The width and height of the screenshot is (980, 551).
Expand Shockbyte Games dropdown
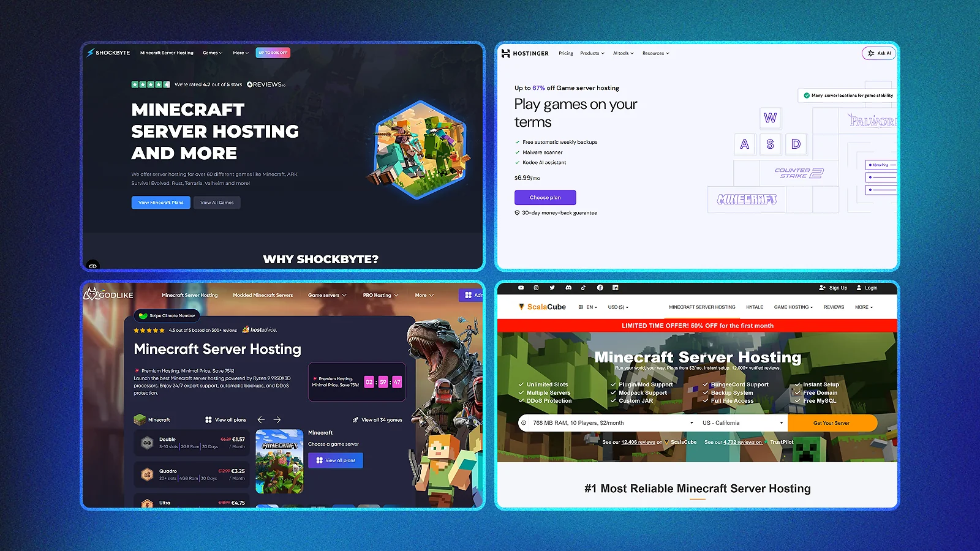(x=213, y=53)
